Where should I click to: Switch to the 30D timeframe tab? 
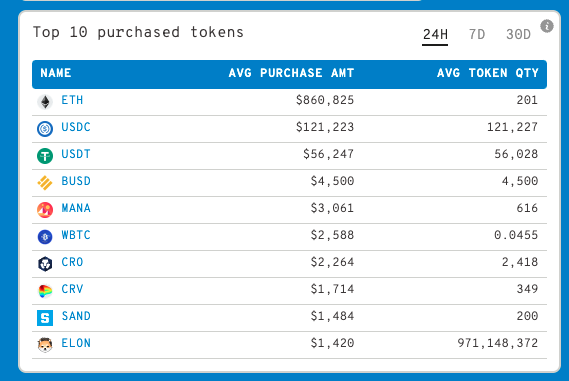[518, 35]
